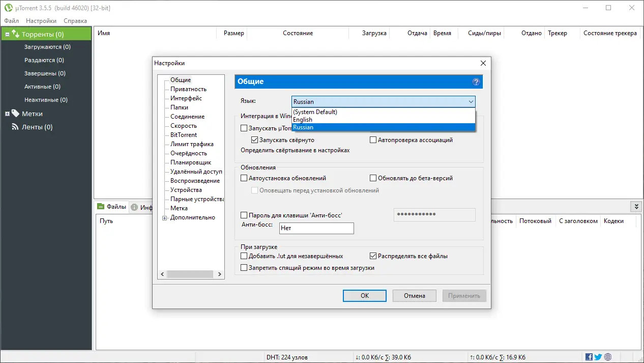Open the Настройки menu

click(41, 21)
